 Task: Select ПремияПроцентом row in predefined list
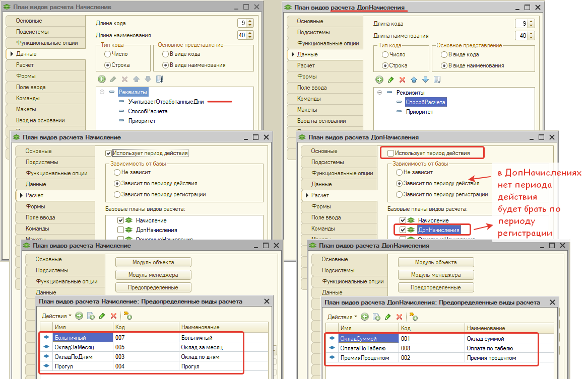[439, 358]
